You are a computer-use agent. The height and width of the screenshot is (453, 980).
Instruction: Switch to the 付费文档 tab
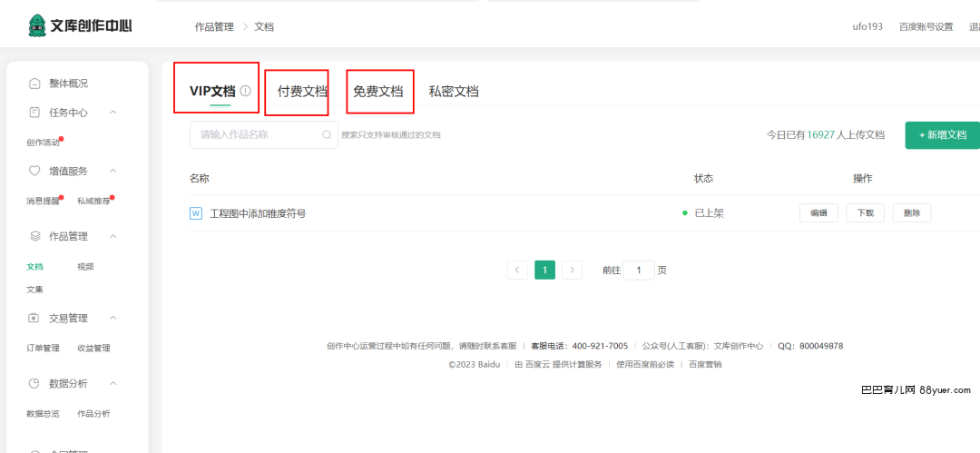[302, 92]
